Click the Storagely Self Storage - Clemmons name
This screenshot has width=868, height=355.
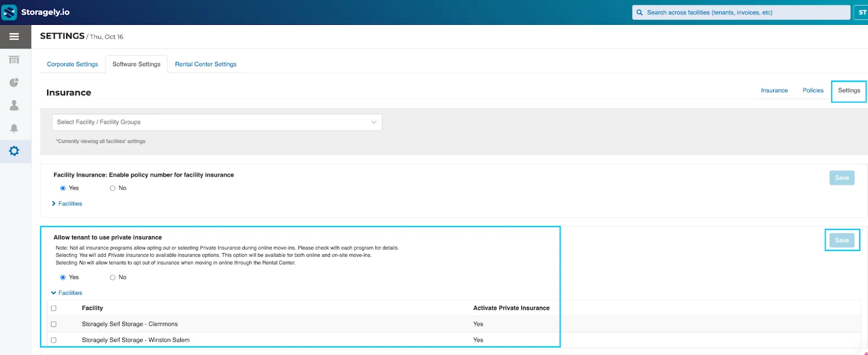(130, 324)
